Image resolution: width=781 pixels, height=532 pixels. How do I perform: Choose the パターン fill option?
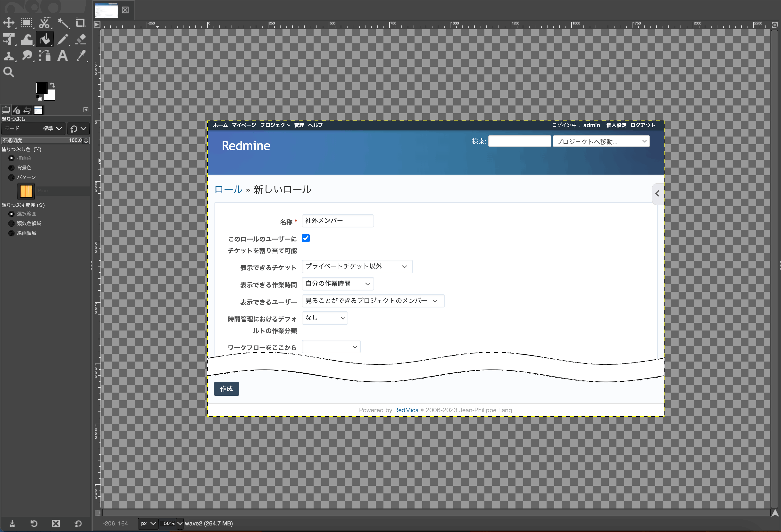pos(11,177)
